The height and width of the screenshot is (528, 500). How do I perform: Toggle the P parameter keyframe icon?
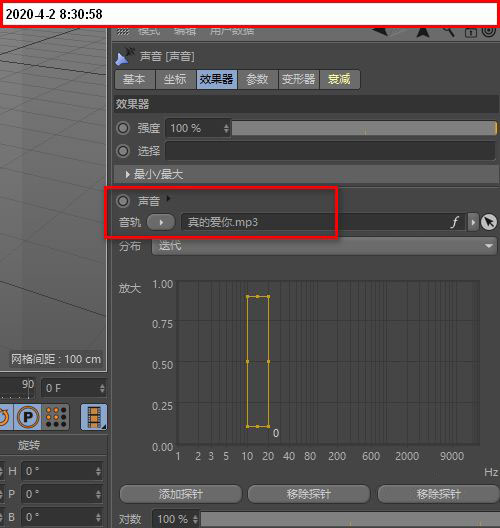point(28,417)
